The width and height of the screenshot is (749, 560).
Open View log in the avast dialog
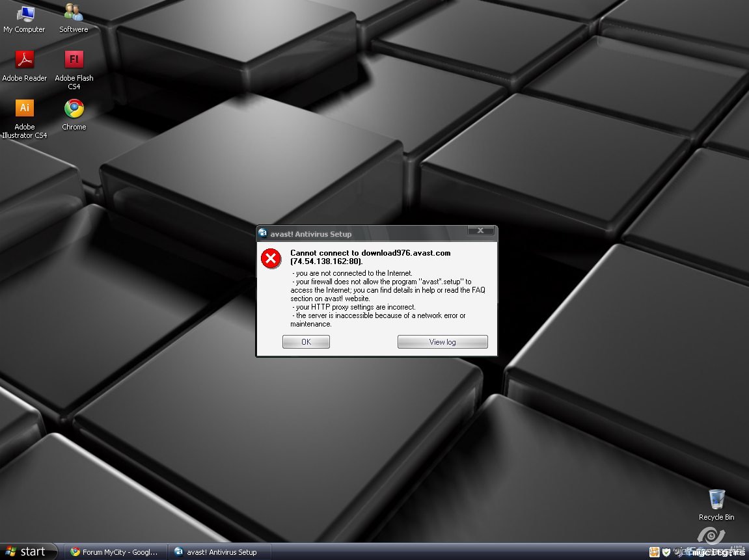tap(443, 342)
